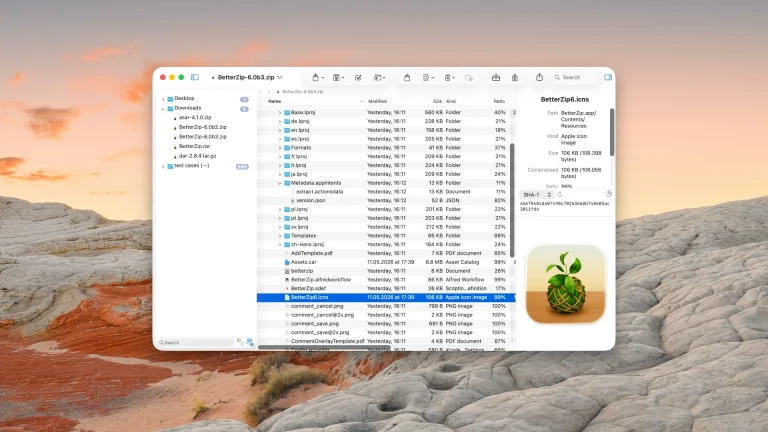Click the file list vertical scrollbar
Viewport: 768px width, 432px height.
(512, 200)
